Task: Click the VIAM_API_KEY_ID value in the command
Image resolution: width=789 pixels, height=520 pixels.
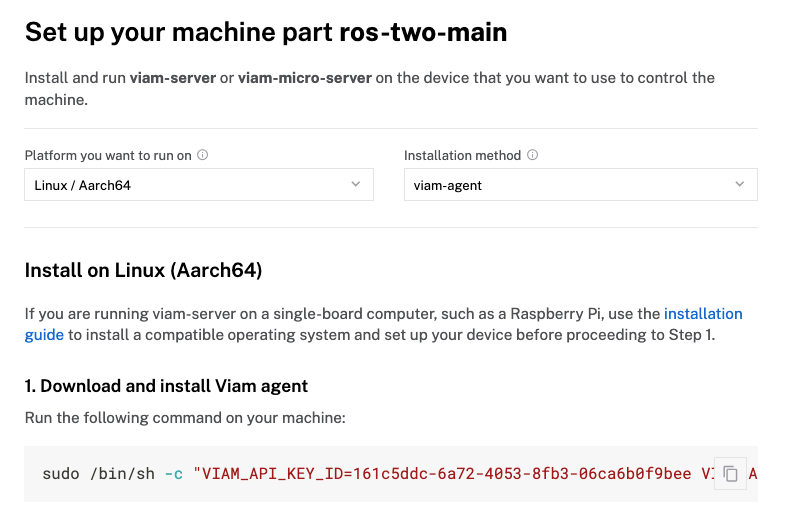Action: [x=522, y=474]
